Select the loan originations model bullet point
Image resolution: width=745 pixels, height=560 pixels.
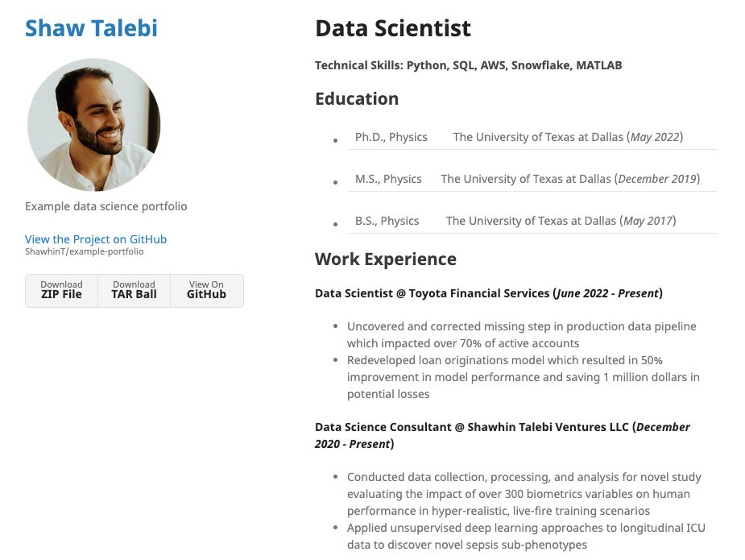(x=522, y=376)
